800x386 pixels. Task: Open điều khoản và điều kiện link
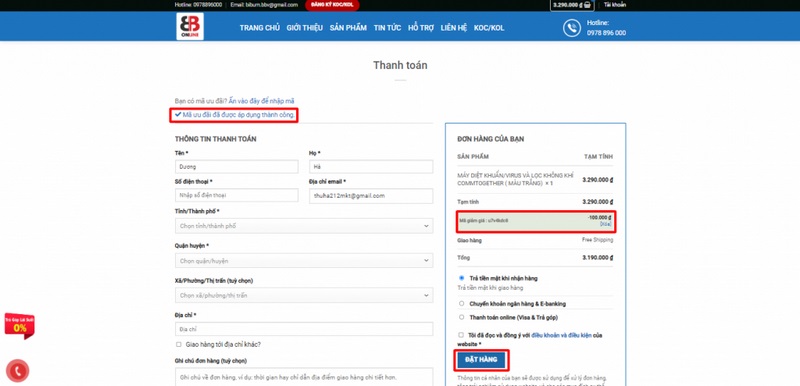(x=561, y=335)
